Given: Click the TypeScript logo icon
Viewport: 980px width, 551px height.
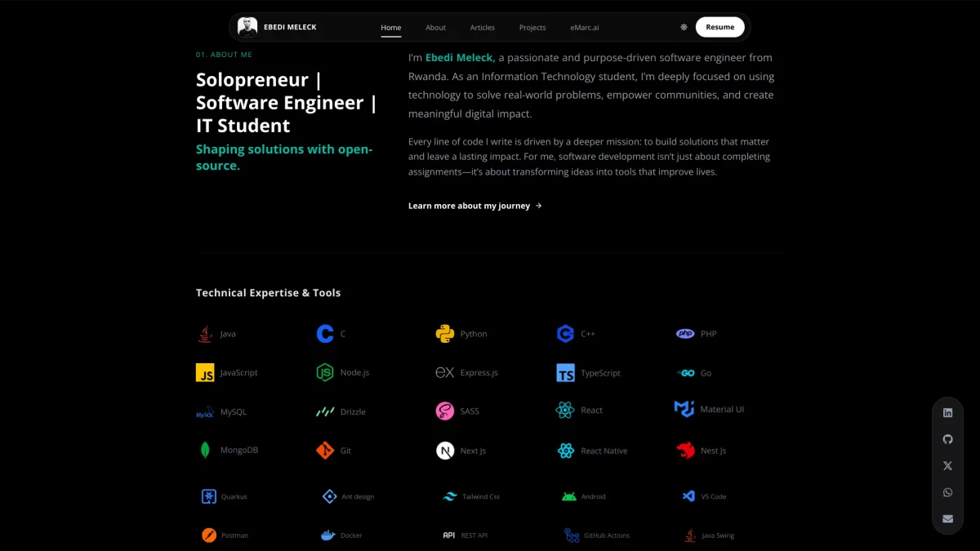Looking at the screenshot, I should [x=565, y=373].
